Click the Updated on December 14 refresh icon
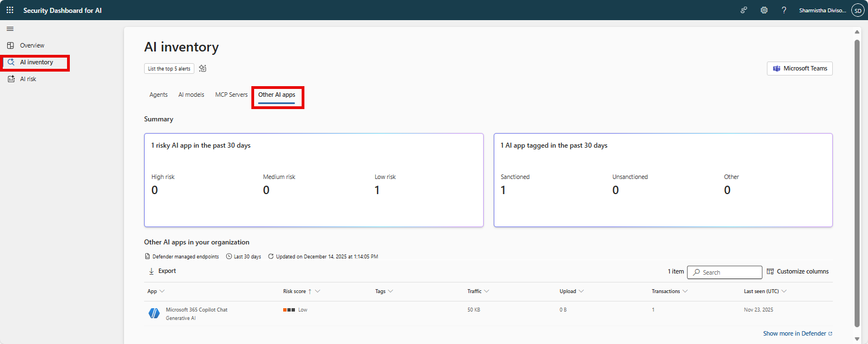 tap(271, 257)
